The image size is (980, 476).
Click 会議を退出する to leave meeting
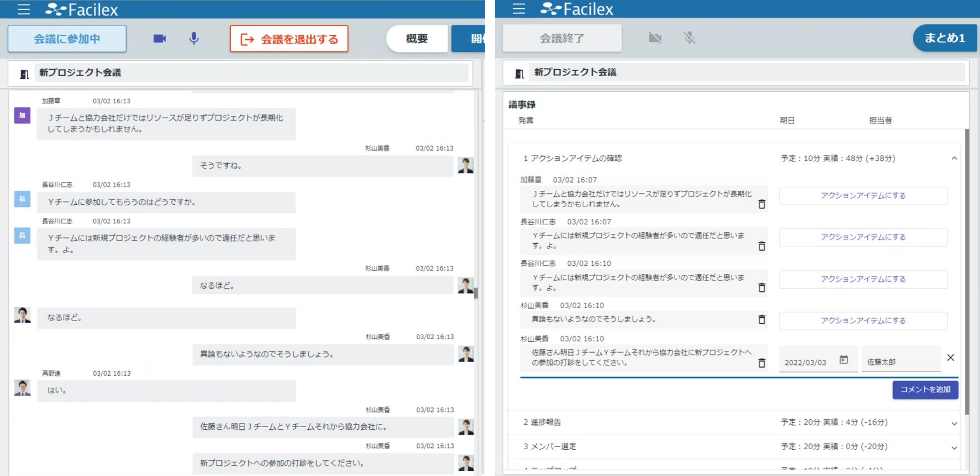click(289, 39)
